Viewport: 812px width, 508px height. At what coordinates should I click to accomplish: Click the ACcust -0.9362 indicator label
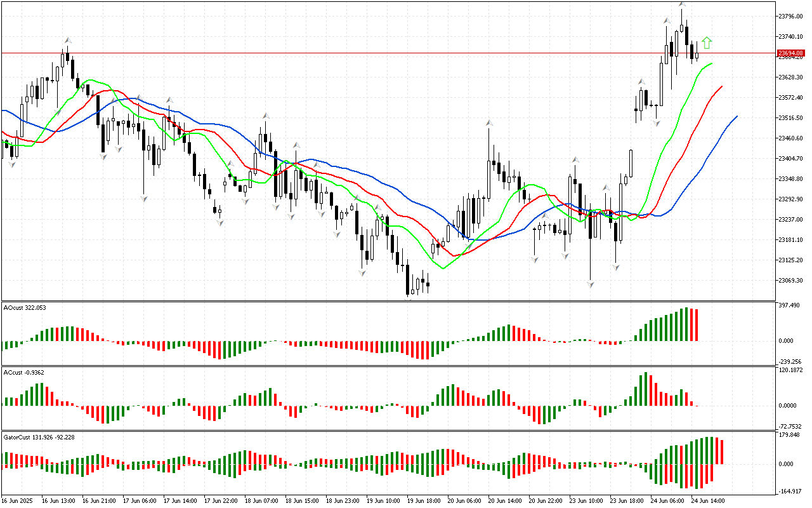(23, 373)
